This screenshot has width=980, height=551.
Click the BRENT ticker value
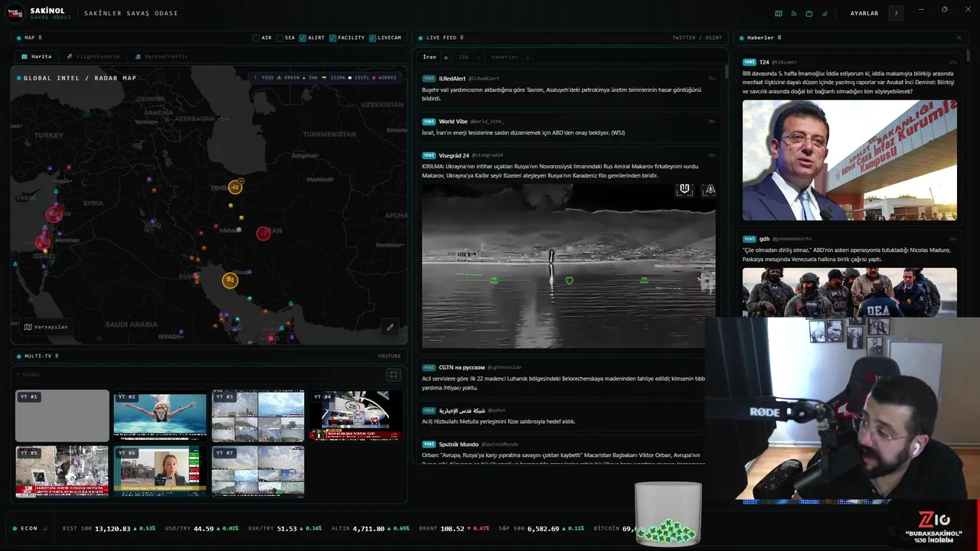pyautogui.click(x=452, y=529)
